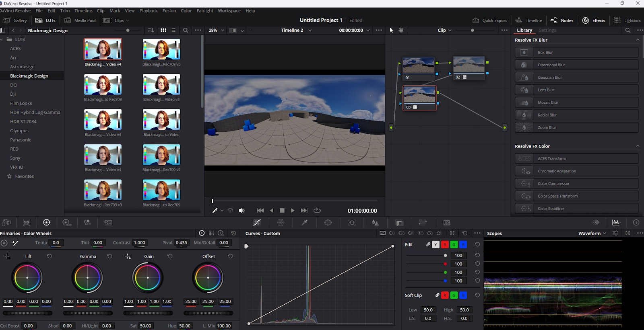
Task: Open the Key palette
Action: [x=399, y=223]
